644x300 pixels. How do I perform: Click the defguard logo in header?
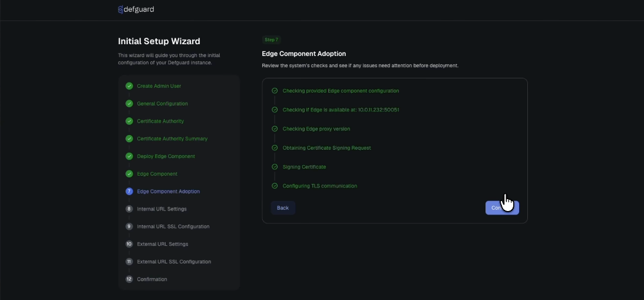coord(136,9)
